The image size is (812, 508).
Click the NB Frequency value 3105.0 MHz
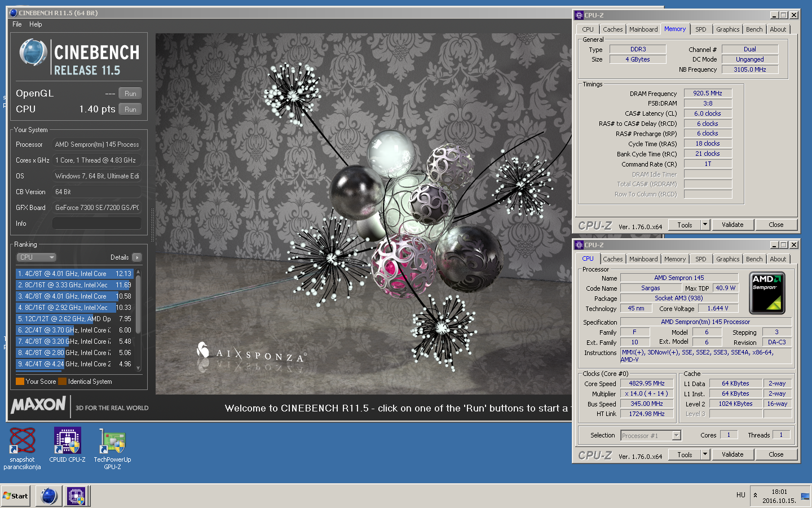point(750,69)
